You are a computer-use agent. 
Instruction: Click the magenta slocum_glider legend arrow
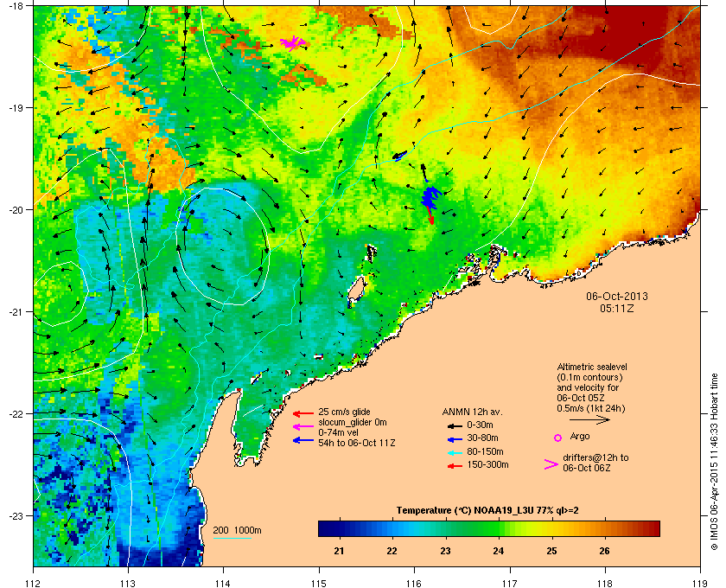point(303,426)
